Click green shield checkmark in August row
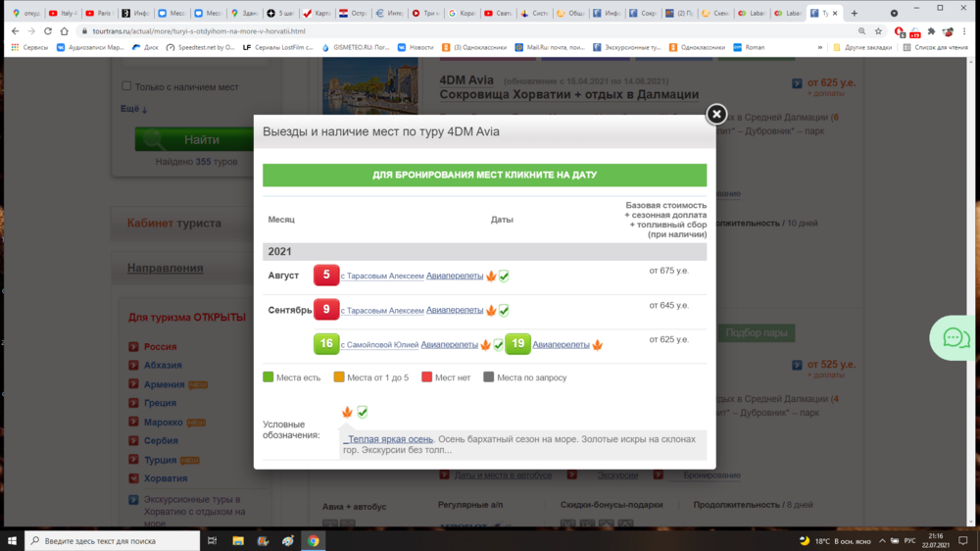The height and width of the screenshot is (551, 980). (x=504, y=276)
